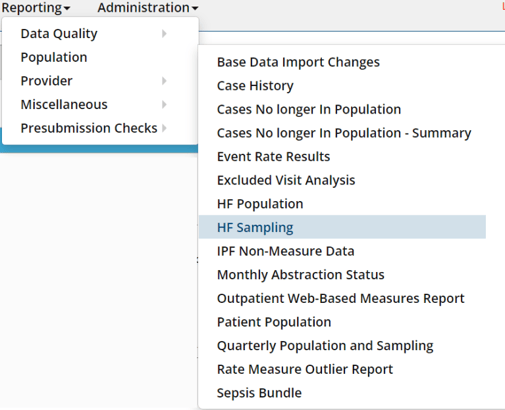Screen dimensions: 505x410
Task: Choose Outpatient Web-Based Measures Report
Action: coord(342,299)
